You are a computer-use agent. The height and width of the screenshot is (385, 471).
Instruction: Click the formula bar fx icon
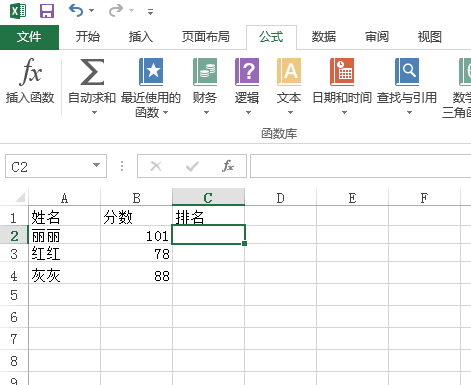[228, 166]
